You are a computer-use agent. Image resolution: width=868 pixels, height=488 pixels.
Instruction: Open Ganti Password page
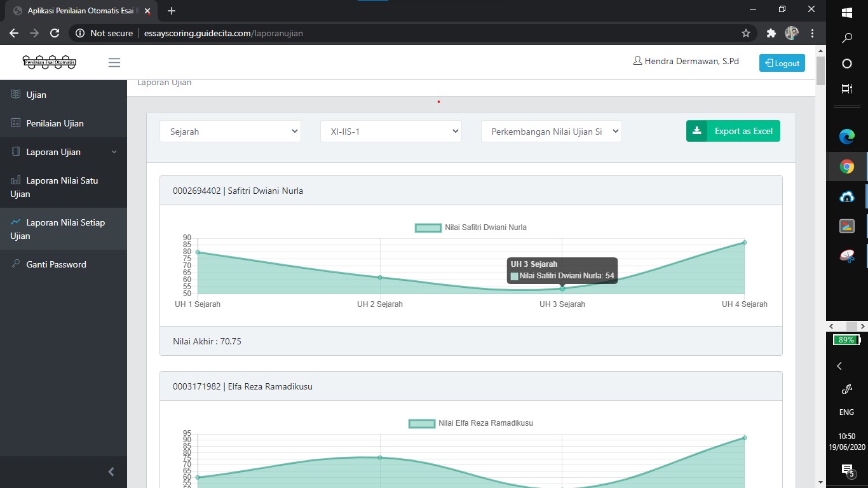[64, 264]
